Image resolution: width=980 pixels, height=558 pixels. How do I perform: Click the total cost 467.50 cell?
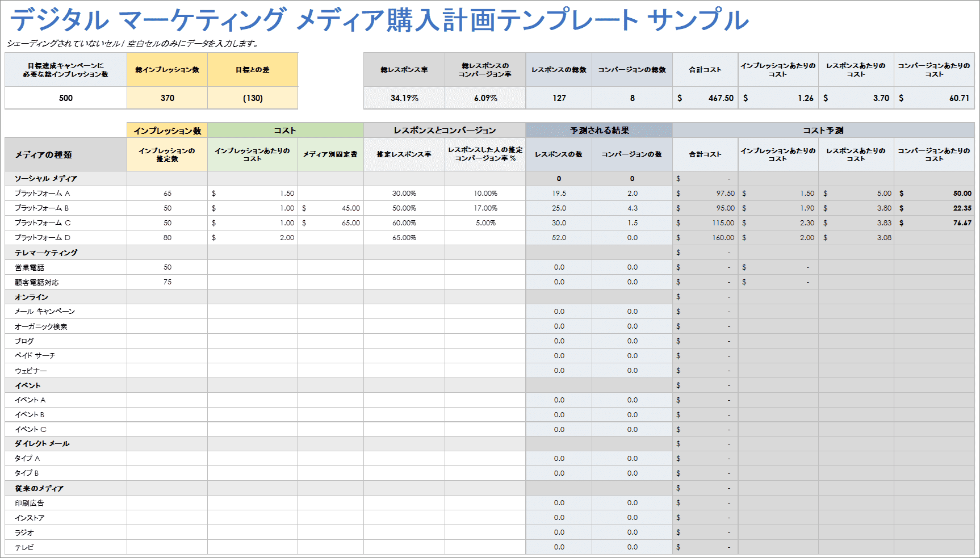(705, 98)
